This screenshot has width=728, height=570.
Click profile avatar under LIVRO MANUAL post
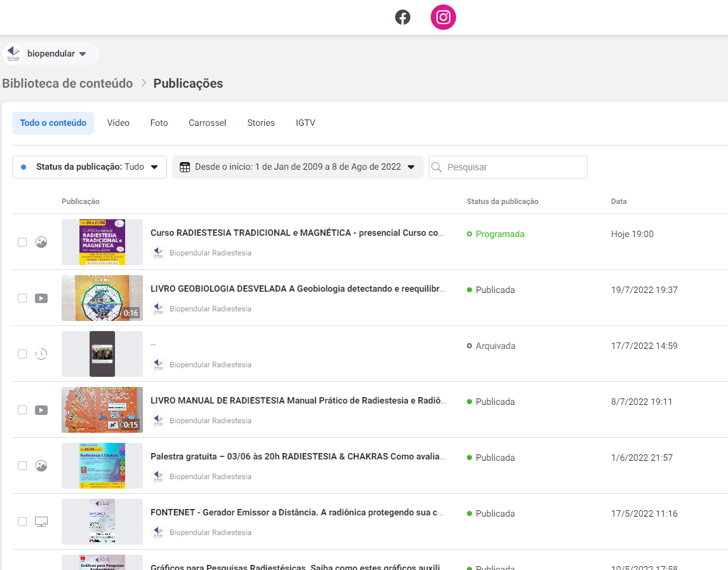point(158,421)
